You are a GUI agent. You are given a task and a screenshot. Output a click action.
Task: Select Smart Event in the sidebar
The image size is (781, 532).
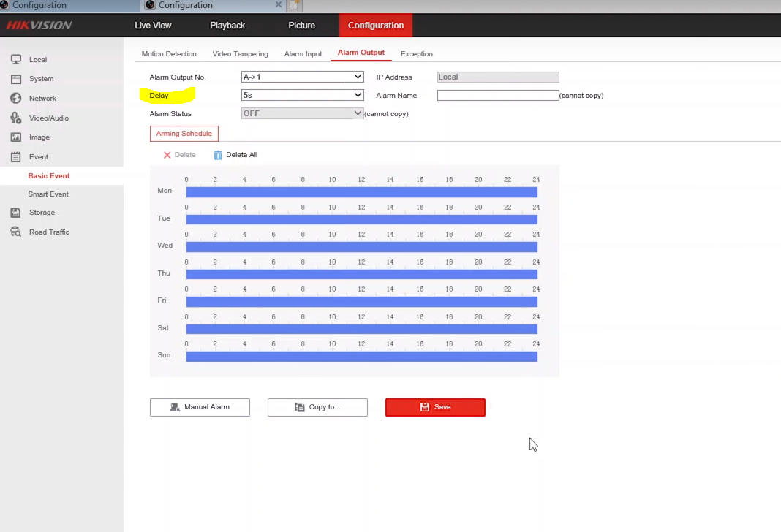[x=48, y=194]
